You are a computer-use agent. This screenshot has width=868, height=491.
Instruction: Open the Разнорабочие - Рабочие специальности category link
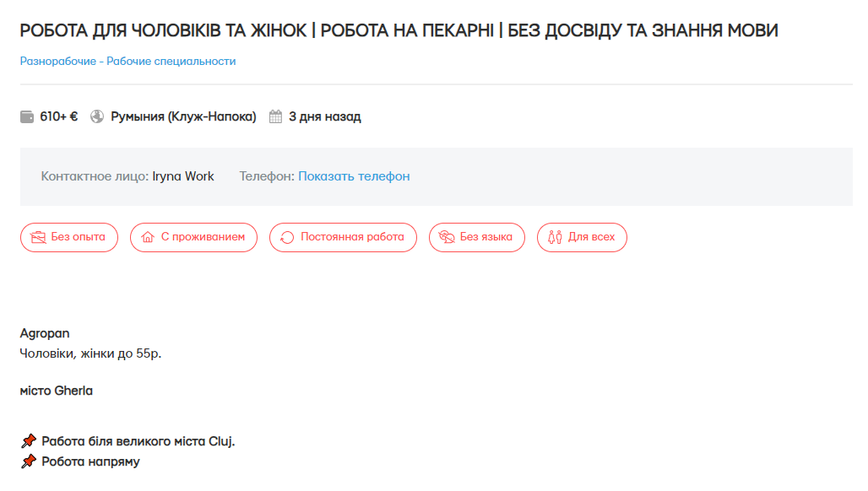pyautogui.click(x=127, y=62)
